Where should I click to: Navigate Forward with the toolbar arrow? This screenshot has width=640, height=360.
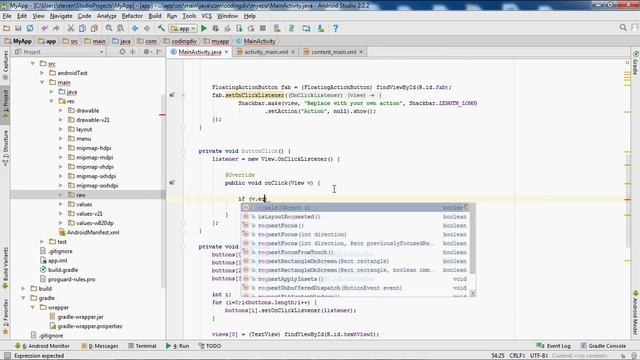(x=147, y=28)
